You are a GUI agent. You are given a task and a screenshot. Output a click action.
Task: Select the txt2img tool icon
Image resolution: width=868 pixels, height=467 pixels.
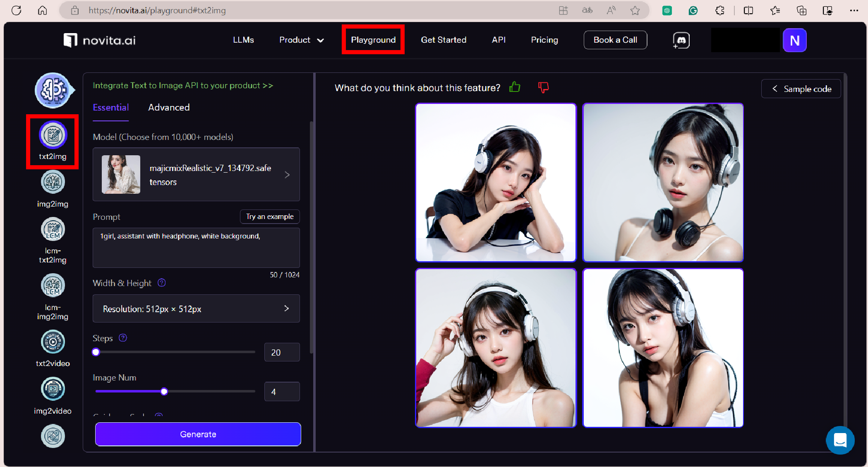point(53,135)
